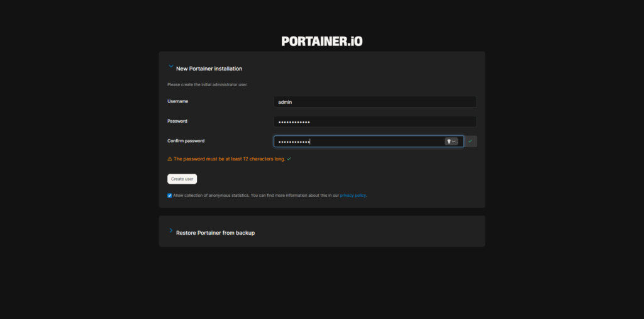Click the 'Restore Portainer from backup' heading text
Image resolution: width=644 pixels, height=319 pixels.
click(x=215, y=233)
